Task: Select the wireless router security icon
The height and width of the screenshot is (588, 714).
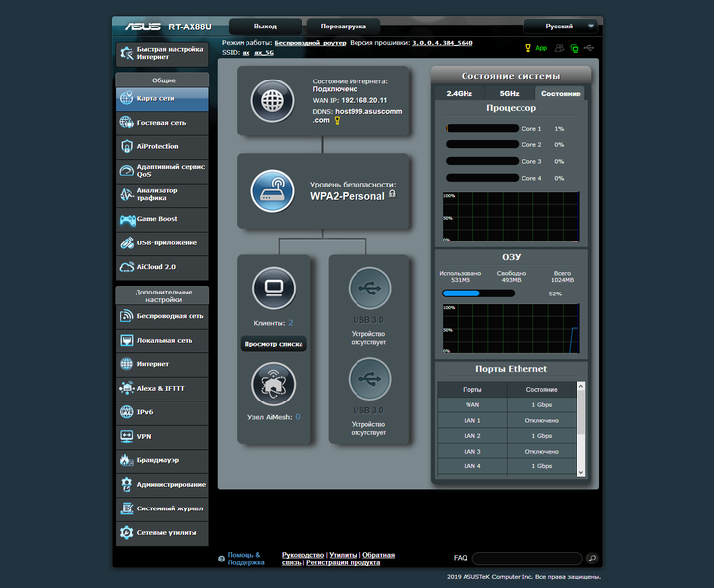Action: (x=272, y=191)
